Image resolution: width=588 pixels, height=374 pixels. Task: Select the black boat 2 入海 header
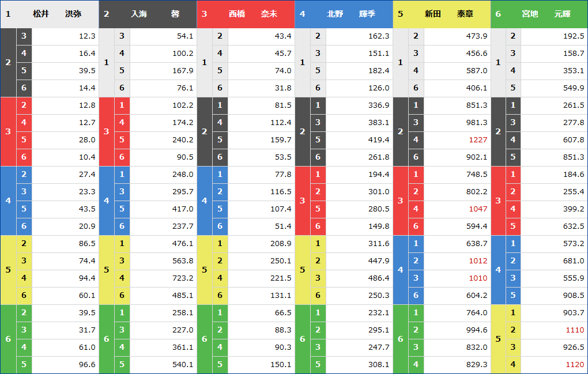coord(148,14)
